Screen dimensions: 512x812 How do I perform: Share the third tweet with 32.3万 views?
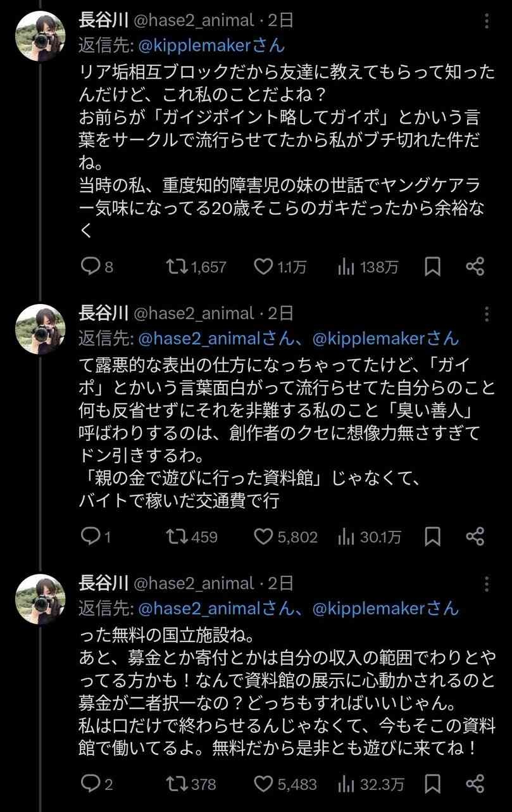[475, 784]
